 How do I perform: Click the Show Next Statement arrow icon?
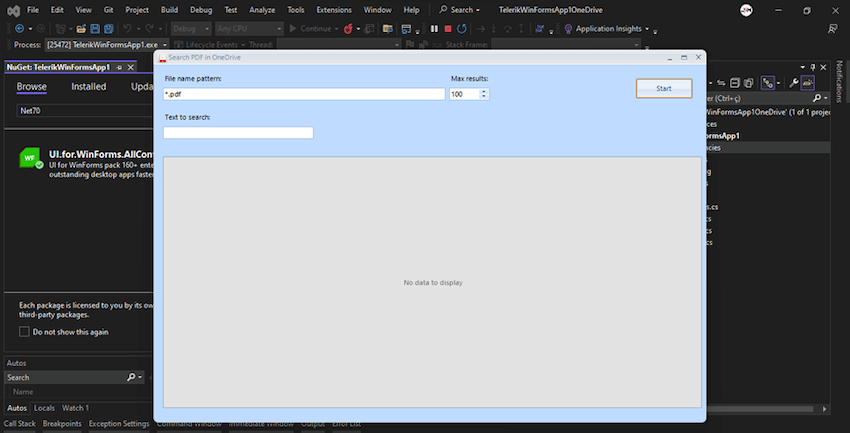pyautogui.click(x=480, y=29)
